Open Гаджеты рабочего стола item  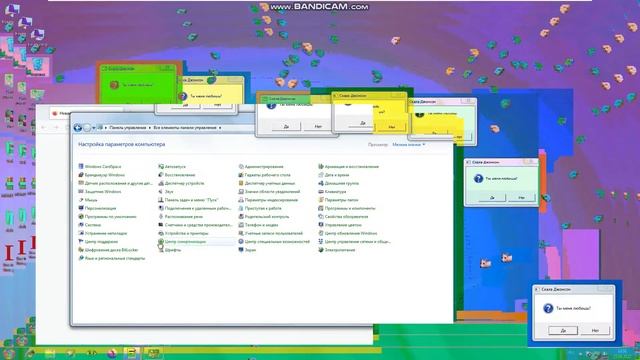(x=264, y=175)
